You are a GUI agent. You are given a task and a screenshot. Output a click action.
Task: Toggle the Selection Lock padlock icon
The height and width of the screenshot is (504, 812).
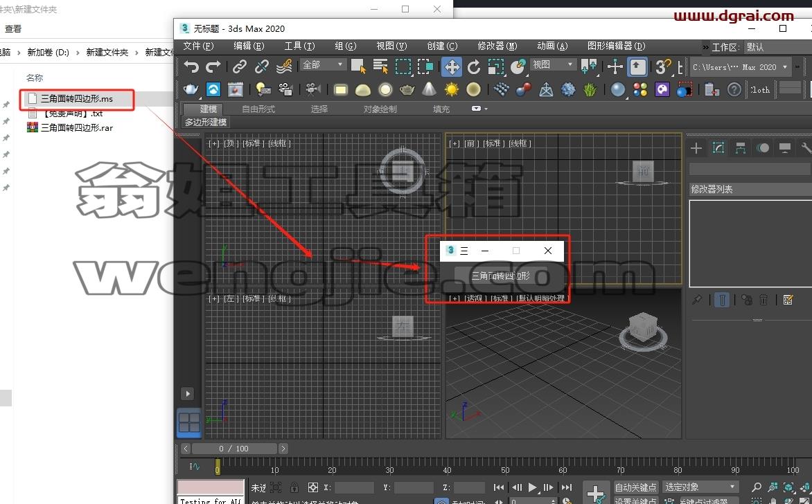tap(294, 487)
